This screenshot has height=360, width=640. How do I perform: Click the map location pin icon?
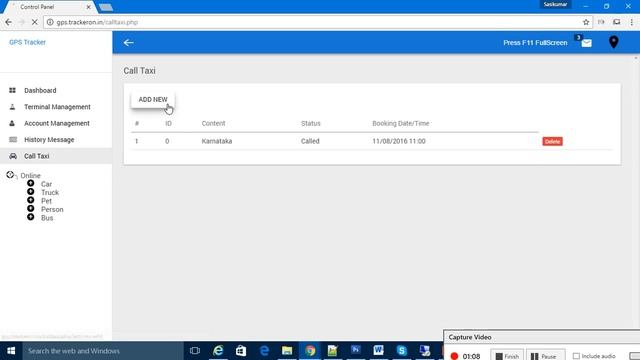[613, 42]
